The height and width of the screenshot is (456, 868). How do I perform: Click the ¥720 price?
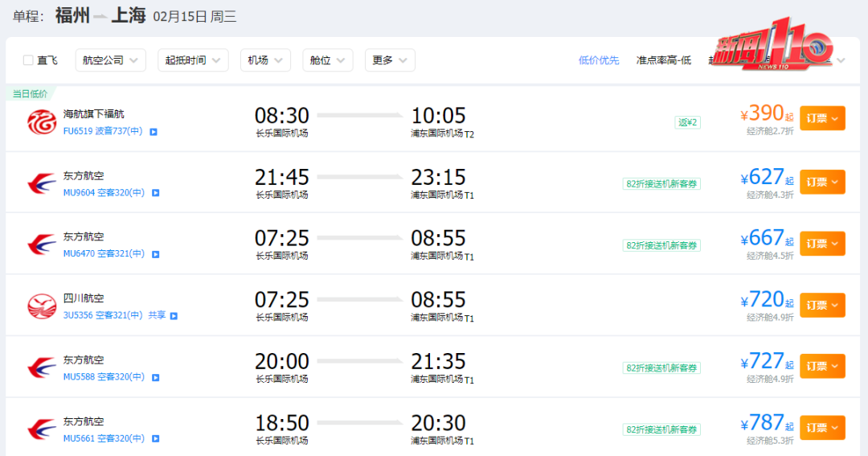pos(762,300)
